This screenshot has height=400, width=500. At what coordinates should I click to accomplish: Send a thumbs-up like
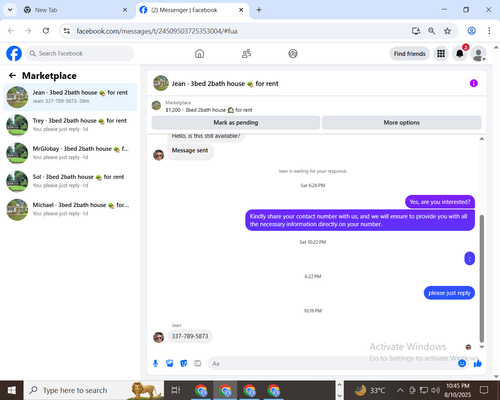[x=477, y=363]
